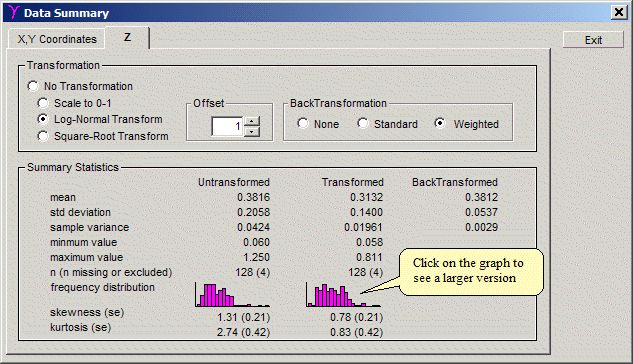633x364 pixels.
Task: Click Untransformed minimum value 0.060
Action: tap(256, 242)
